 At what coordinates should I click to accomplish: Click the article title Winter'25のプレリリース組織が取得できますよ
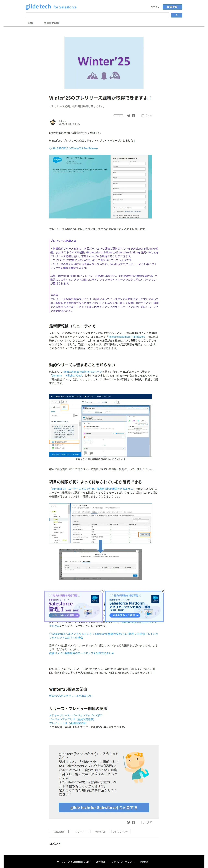pyautogui.click(x=100, y=98)
